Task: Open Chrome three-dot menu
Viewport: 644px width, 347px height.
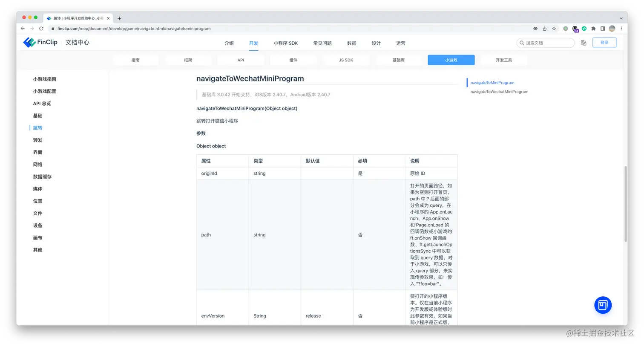Action: [621, 29]
